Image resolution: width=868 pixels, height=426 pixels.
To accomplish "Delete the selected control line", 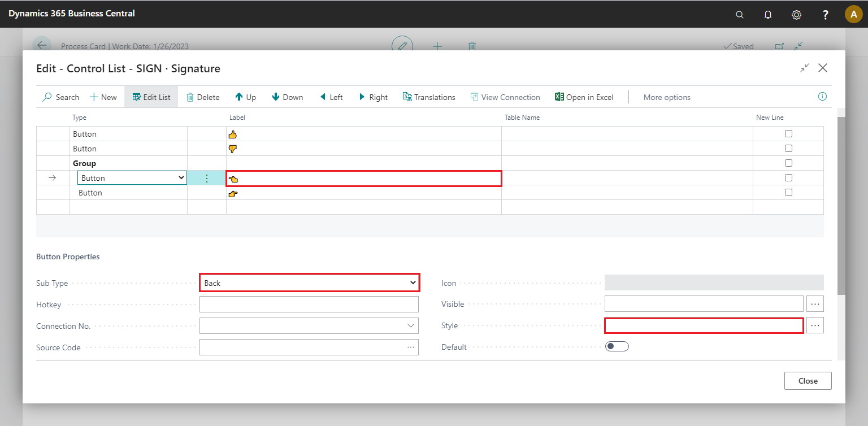I will (203, 97).
